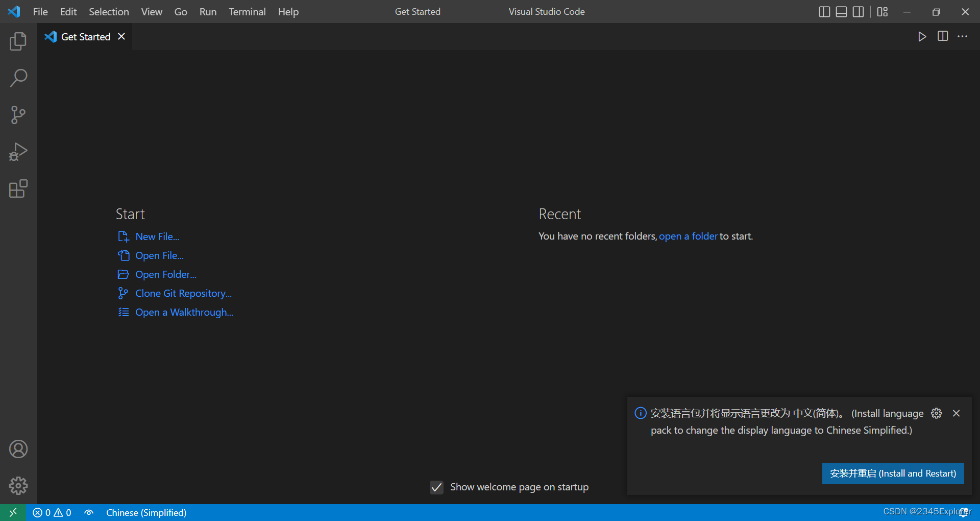
Task: Click the 安装并重启 (Install and Restart) button
Action: click(893, 473)
